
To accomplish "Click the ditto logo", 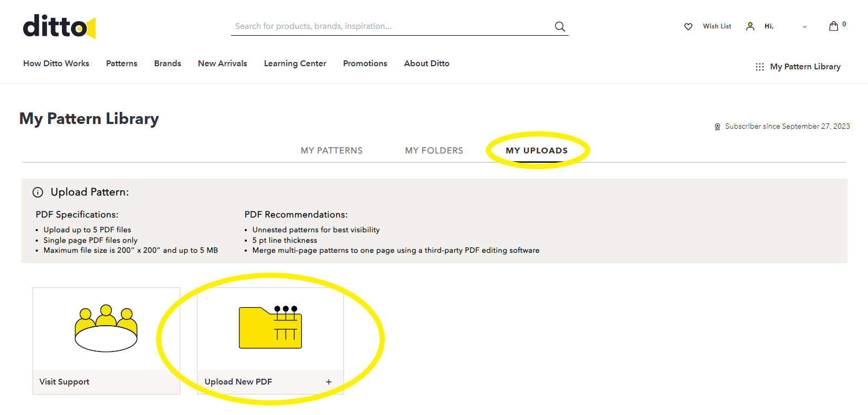I will pos(59,26).
